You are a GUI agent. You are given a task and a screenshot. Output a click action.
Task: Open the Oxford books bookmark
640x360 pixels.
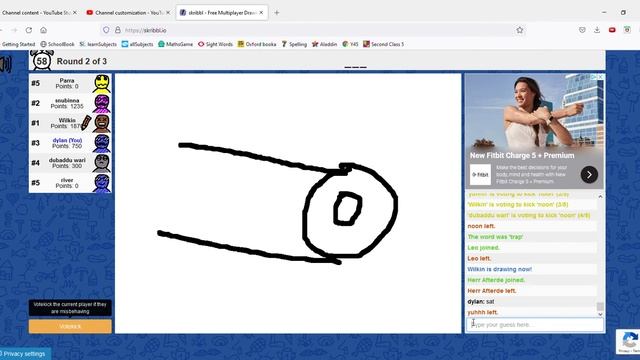pos(257,44)
